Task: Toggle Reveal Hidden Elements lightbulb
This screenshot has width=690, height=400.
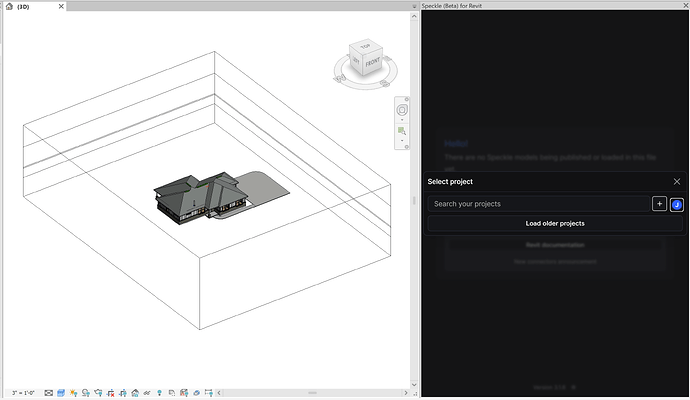Action: (x=159, y=393)
